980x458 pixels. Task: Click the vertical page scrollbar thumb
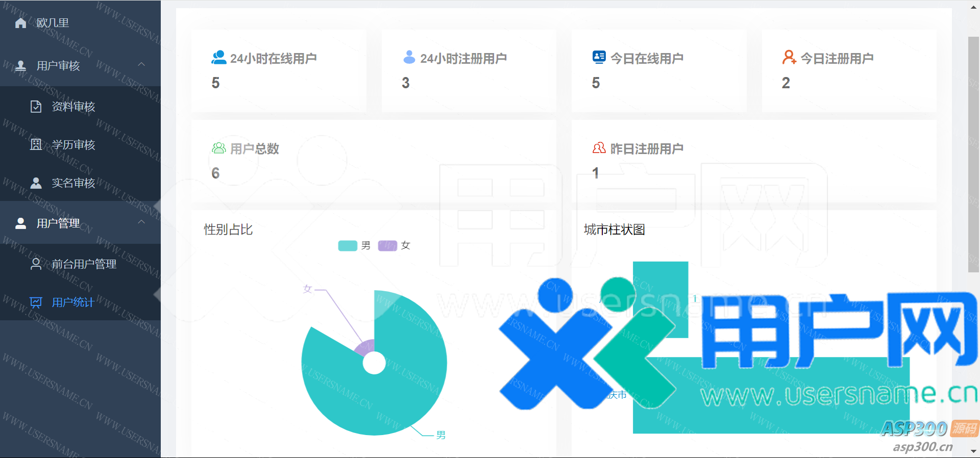(x=974, y=155)
